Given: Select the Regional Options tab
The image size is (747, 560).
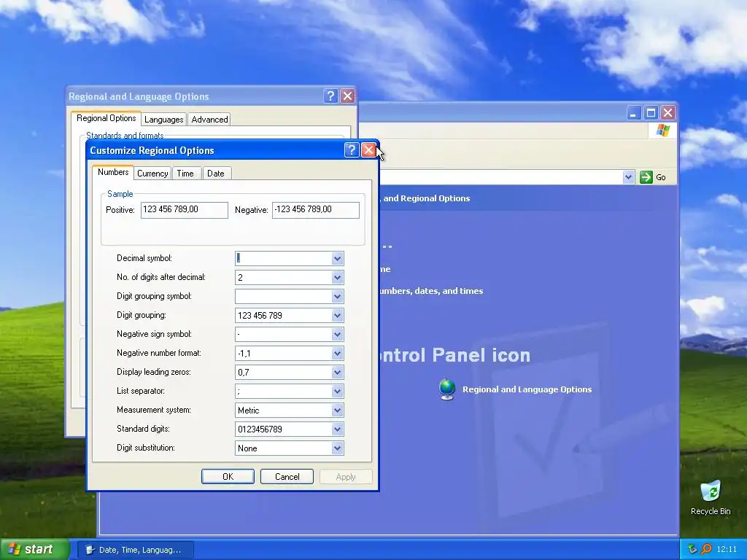Looking at the screenshot, I should pos(107,118).
